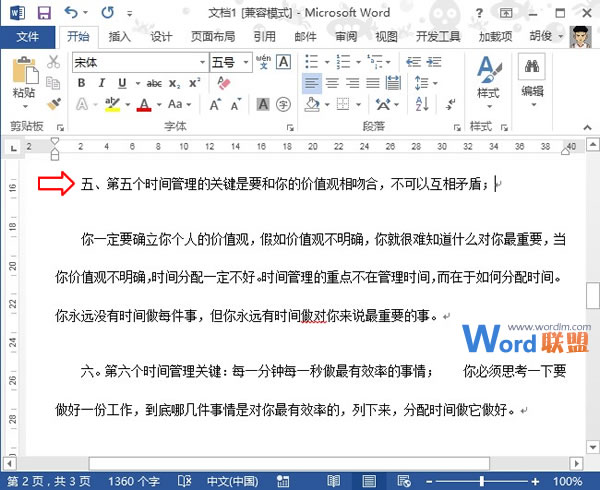Click the Save icon in quick access toolbar
Viewport: 600px width, 490px height.
point(44,13)
